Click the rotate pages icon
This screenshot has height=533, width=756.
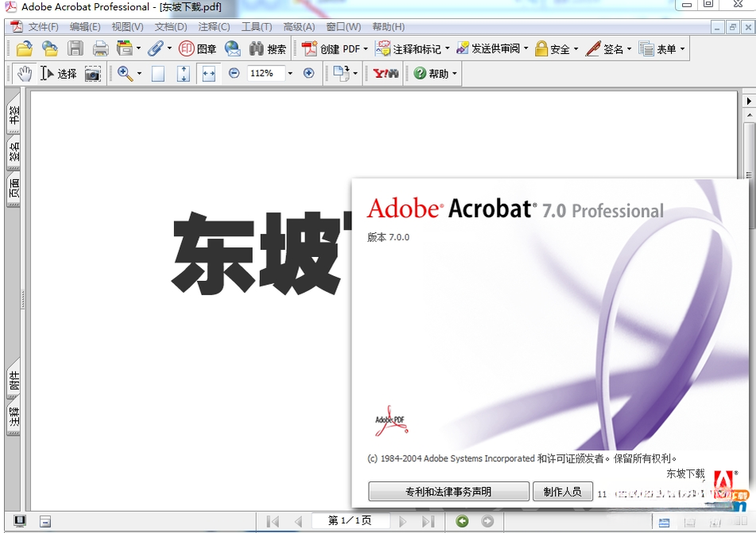tap(341, 74)
